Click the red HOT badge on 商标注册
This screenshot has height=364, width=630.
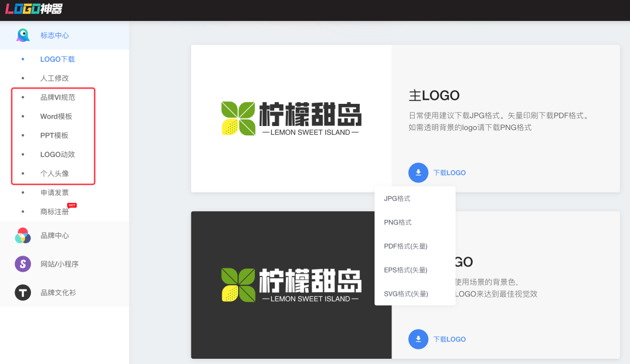click(x=72, y=205)
